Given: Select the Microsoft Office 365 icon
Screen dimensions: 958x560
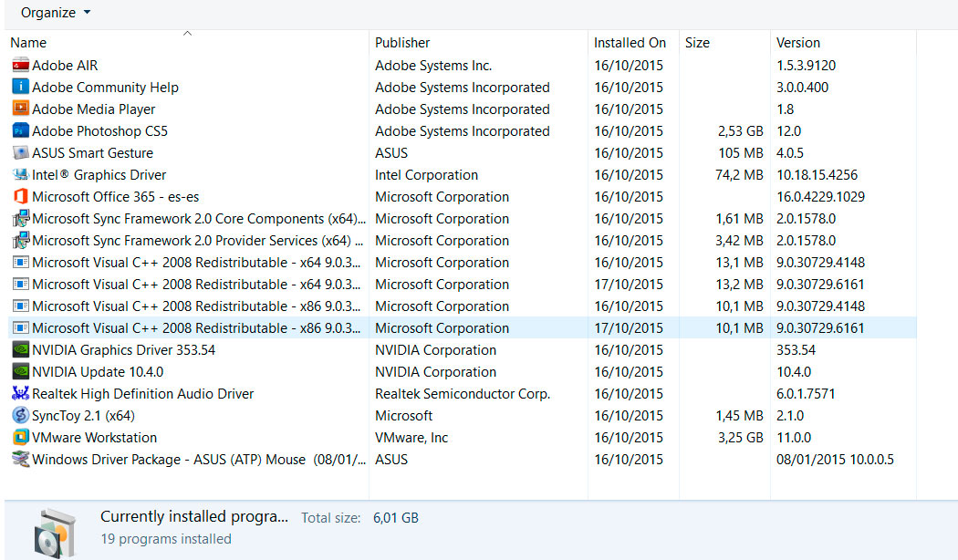Looking at the screenshot, I should tap(20, 197).
